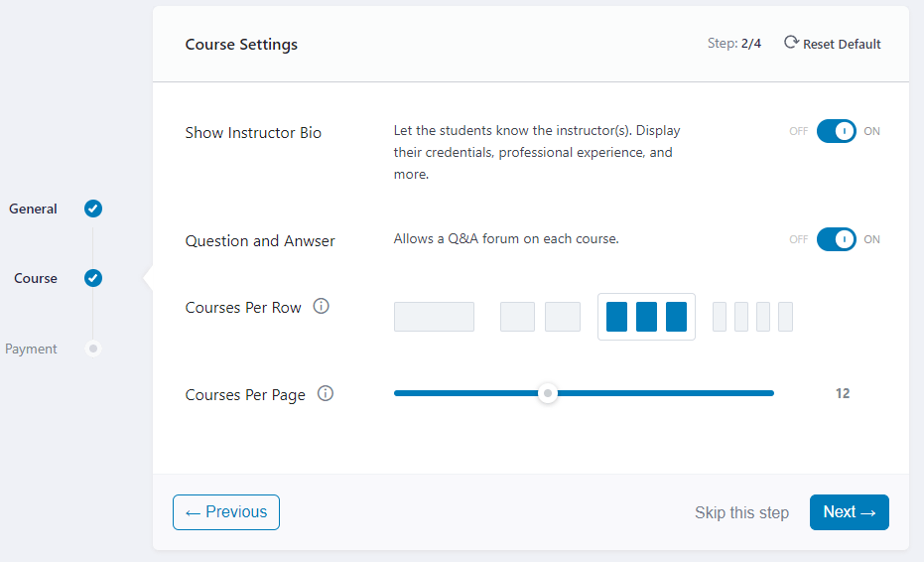Click the Courses Per Page slider handle
The width and height of the screenshot is (924, 562).
click(548, 393)
